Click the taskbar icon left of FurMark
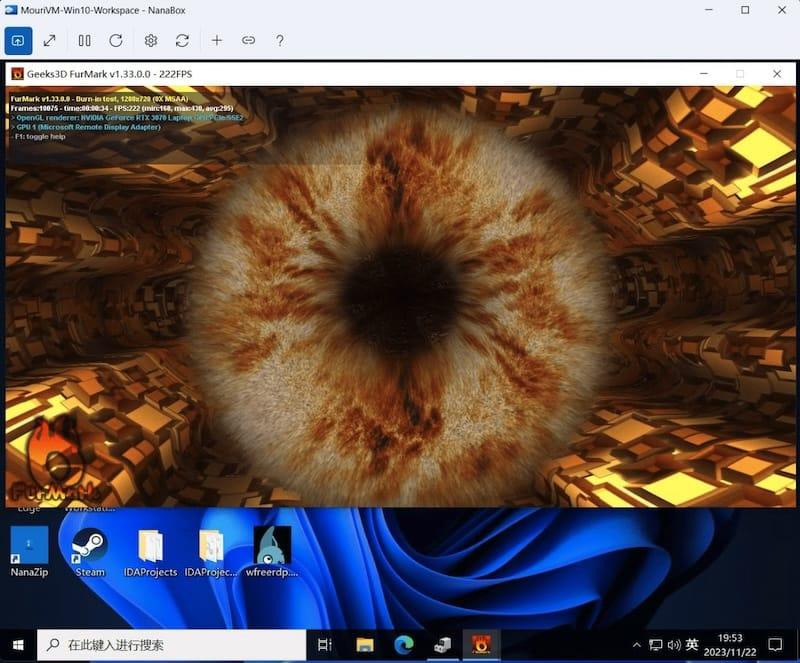 coord(442,645)
